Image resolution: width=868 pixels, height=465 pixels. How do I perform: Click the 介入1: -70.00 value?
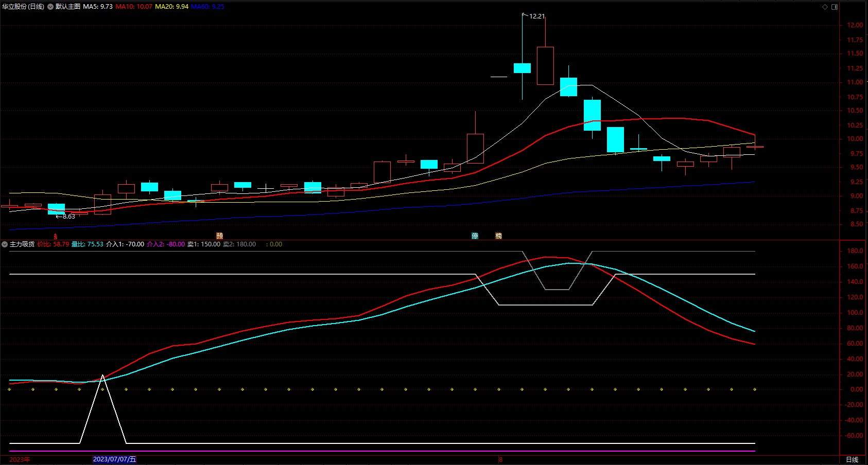tap(125, 244)
